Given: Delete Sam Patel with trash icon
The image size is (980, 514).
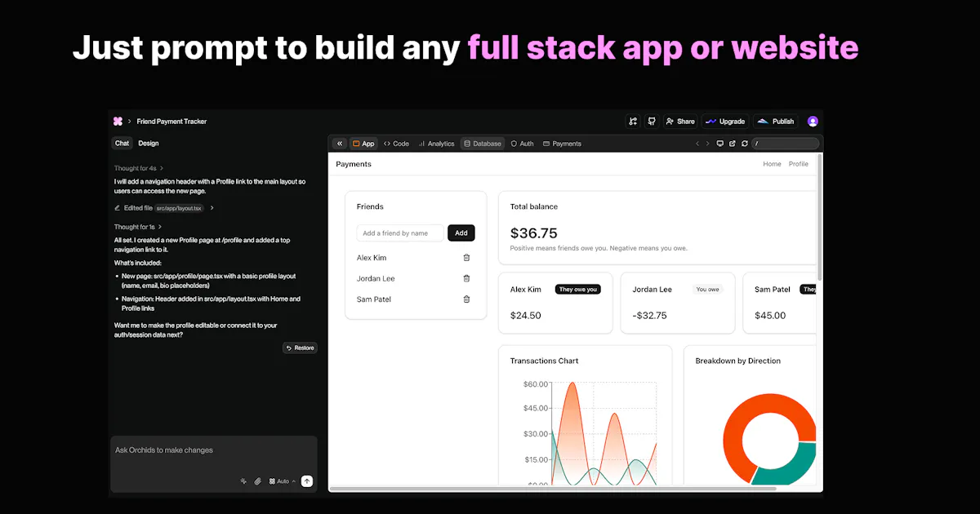Looking at the screenshot, I should (466, 299).
